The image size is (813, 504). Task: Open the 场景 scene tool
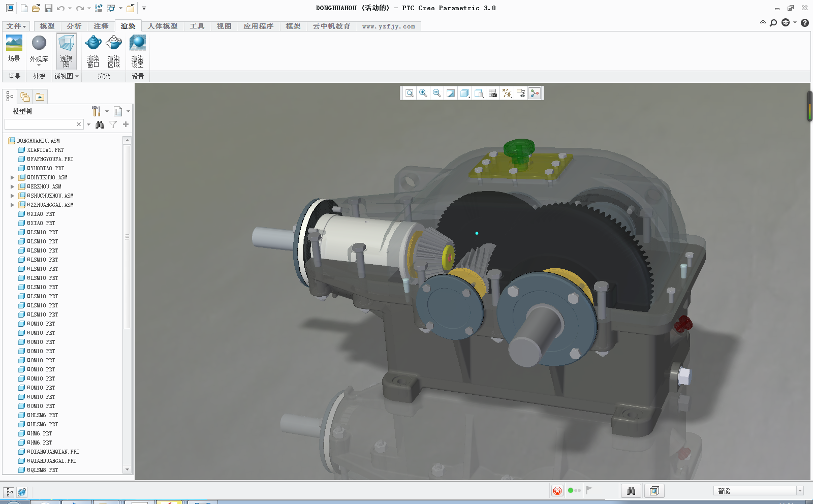14,49
